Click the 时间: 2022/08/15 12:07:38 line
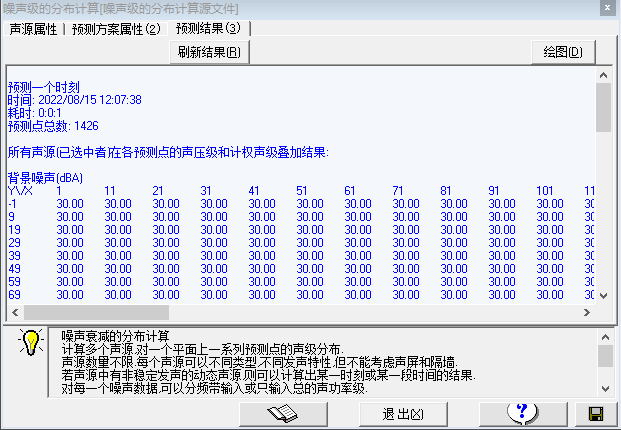 tap(74, 100)
